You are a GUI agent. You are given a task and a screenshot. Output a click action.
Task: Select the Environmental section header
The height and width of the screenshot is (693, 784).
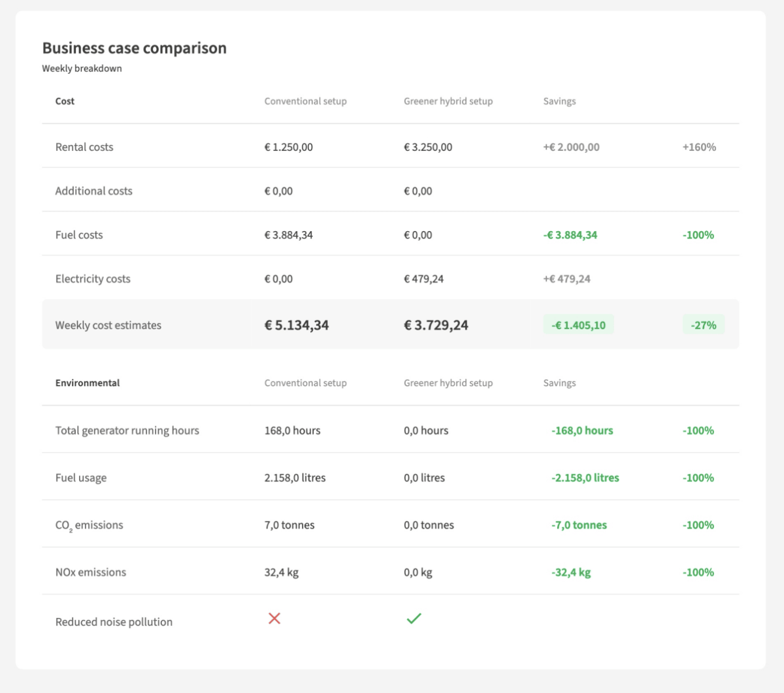point(88,383)
